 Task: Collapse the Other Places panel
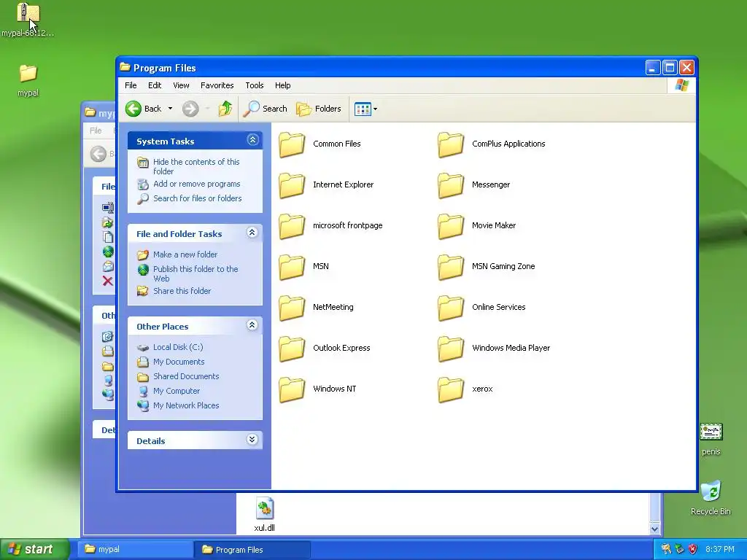[x=252, y=325]
